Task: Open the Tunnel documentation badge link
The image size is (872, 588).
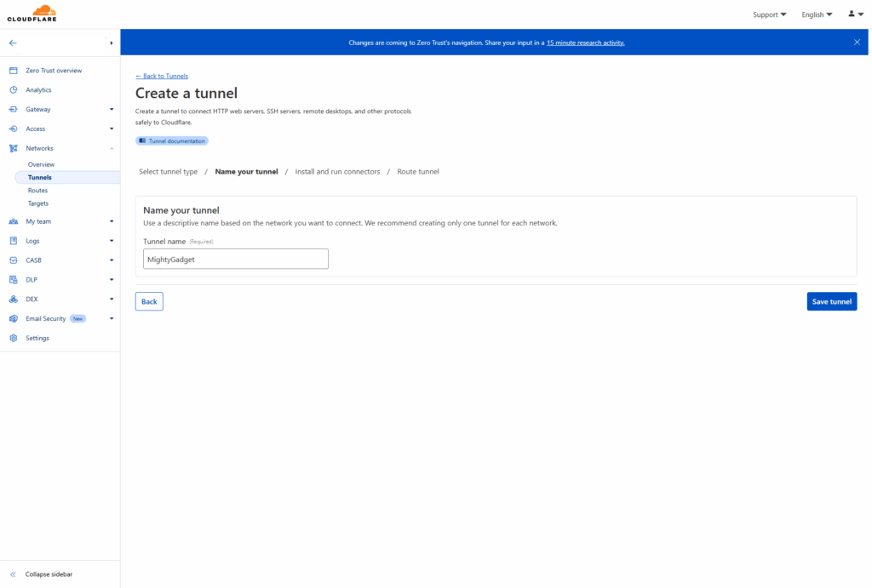Action: coord(172,141)
